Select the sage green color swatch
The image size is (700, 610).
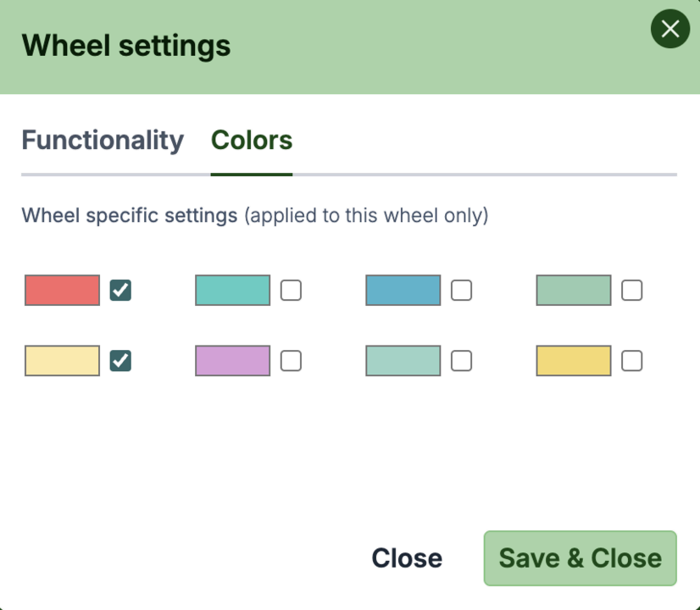point(573,291)
